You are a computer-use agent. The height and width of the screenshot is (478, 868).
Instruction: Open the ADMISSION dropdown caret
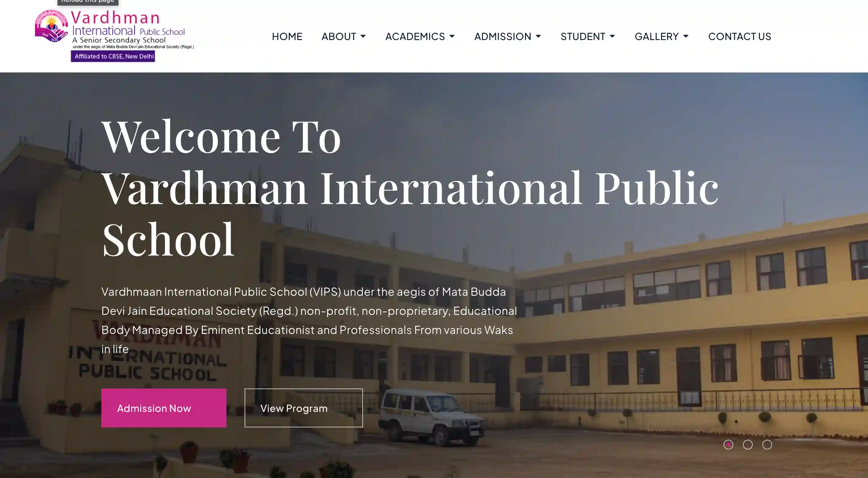pyautogui.click(x=538, y=36)
